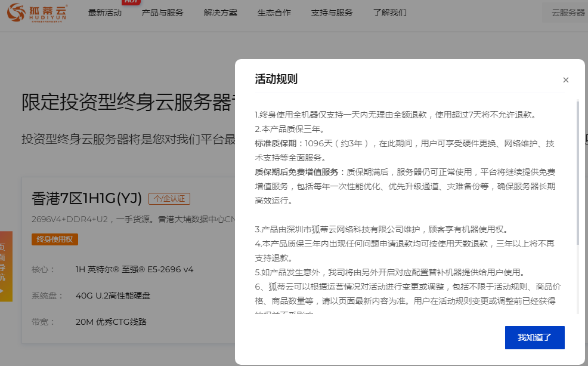The image size is (588, 366).
Task: Go to the 了解我们 page
Action: click(389, 13)
